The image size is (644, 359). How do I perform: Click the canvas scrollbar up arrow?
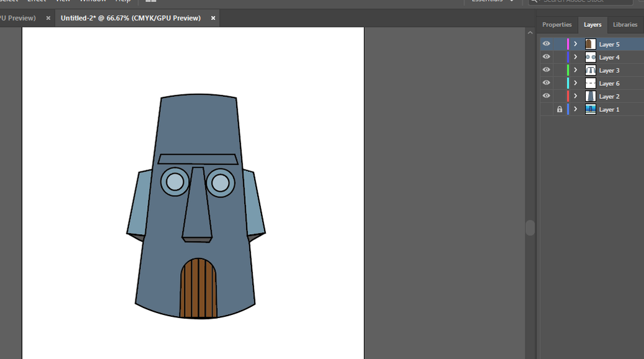530,32
